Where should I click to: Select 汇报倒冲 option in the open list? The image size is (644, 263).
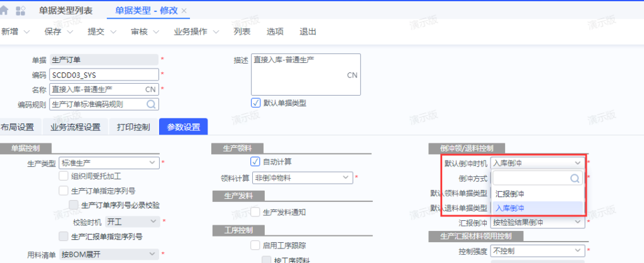[x=510, y=193]
